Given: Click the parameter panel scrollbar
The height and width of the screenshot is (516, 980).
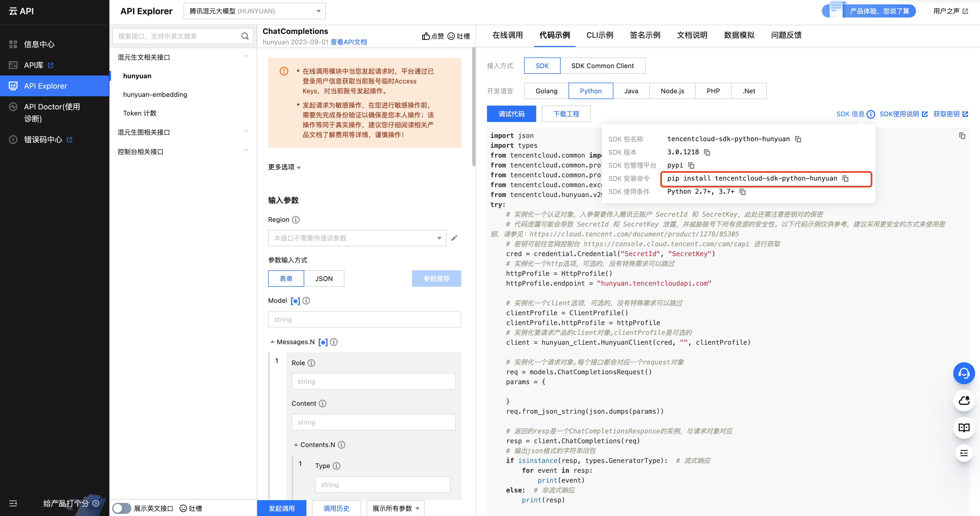Looking at the screenshot, I should click(473, 106).
